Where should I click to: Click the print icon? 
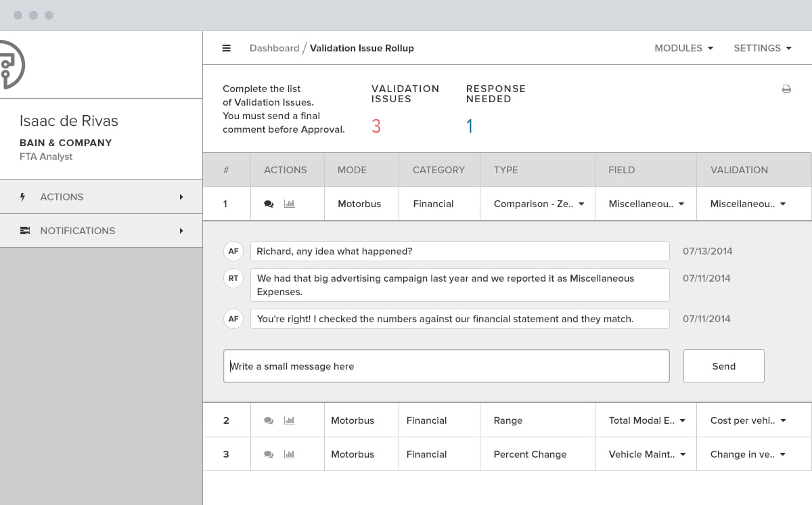tap(786, 89)
